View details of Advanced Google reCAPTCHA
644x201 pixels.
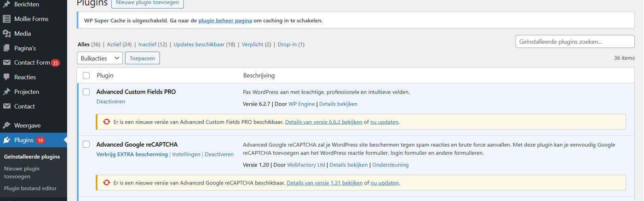coord(349,165)
